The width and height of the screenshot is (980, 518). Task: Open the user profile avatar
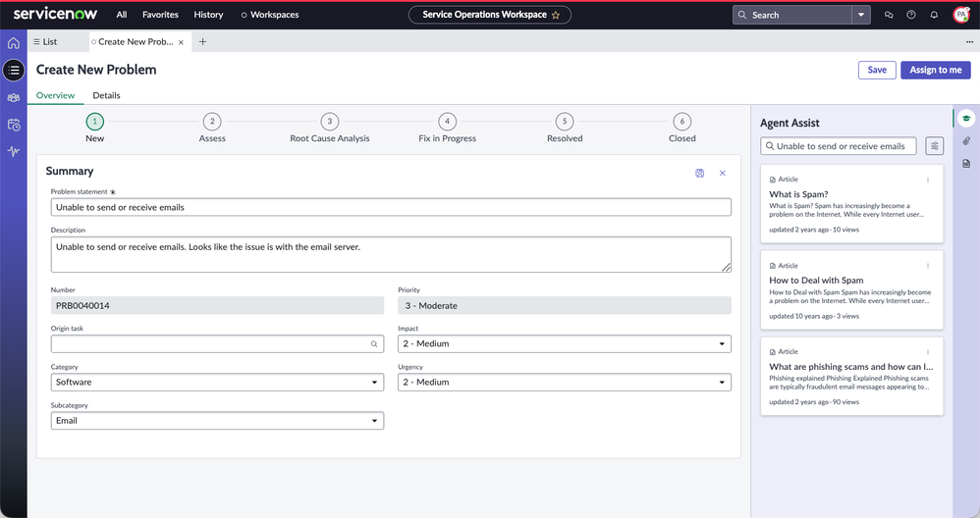point(960,15)
